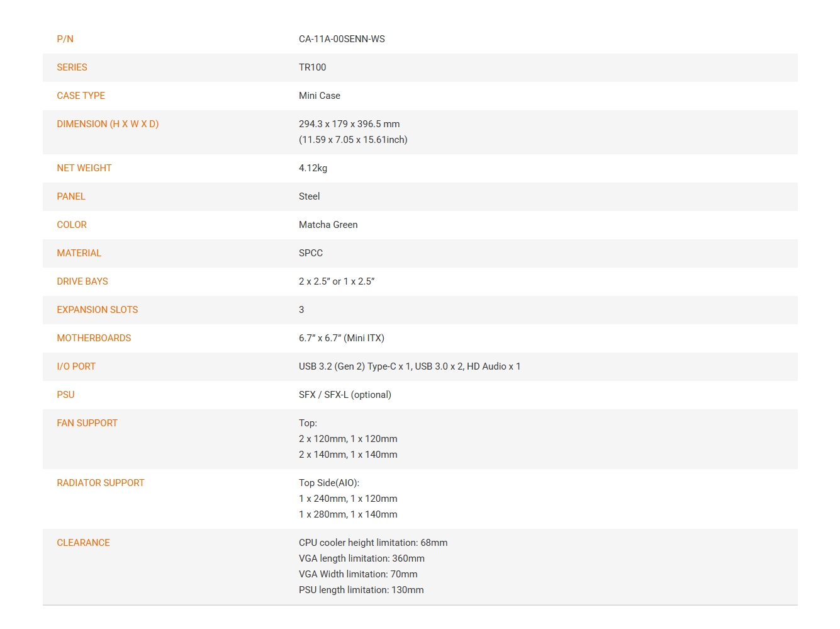The width and height of the screenshot is (840, 629).
Task: Click the MATERIAL row label
Action: (x=79, y=253)
